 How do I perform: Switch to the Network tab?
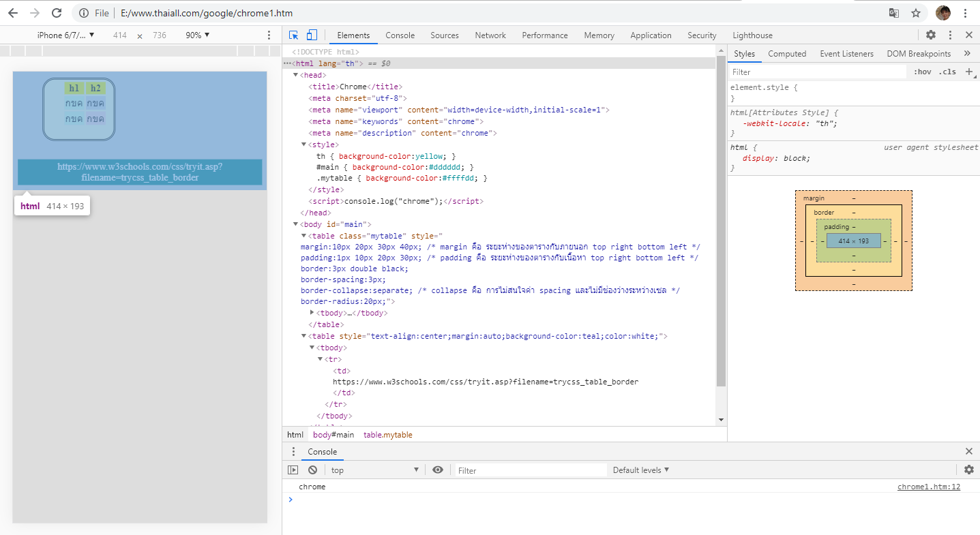[x=490, y=35]
